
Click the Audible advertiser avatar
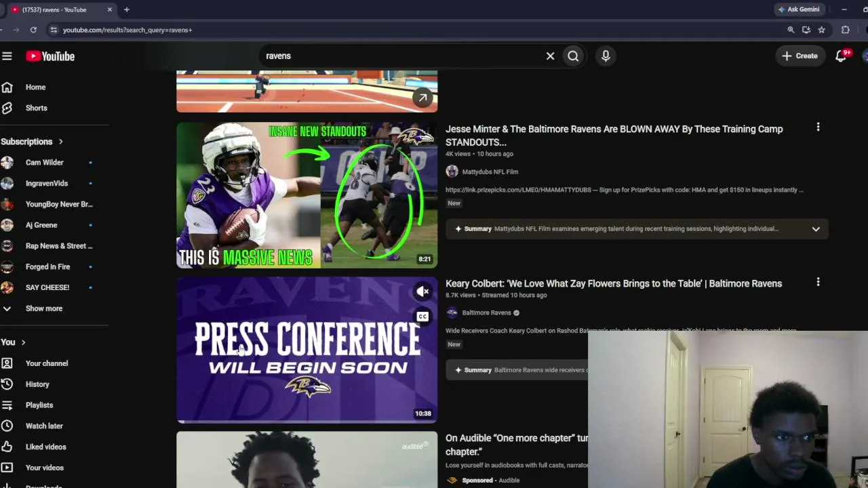click(x=452, y=481)
